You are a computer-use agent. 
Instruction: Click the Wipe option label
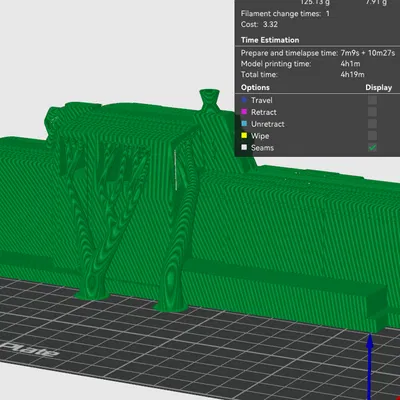(260, 136)
